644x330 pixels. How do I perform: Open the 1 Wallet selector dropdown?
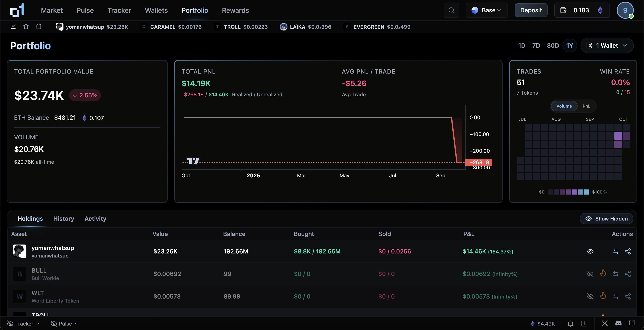tap(607, 46)
